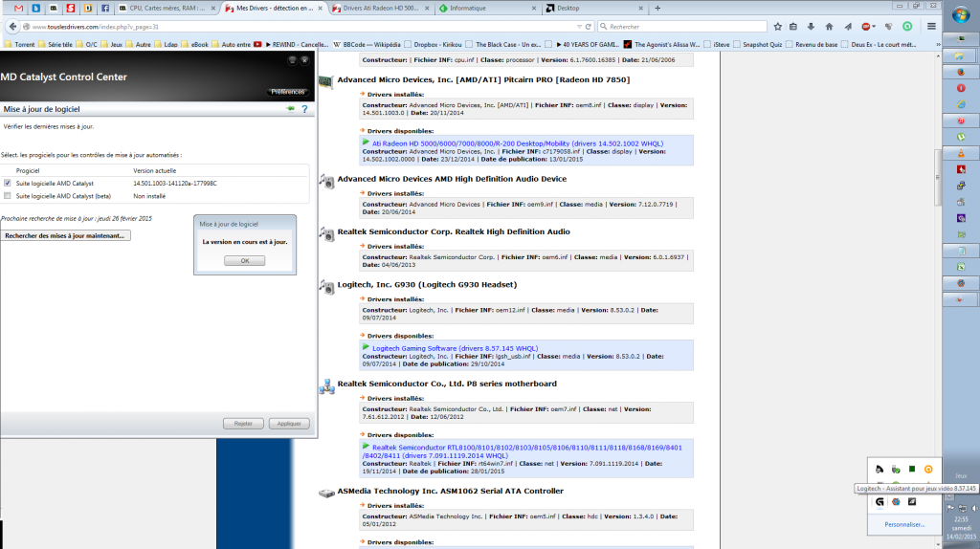Viewport: 980px width, 549px height.
Task: Show more bookmarks with the chevron
Action: pyautogui.click(x=938, y=44)
